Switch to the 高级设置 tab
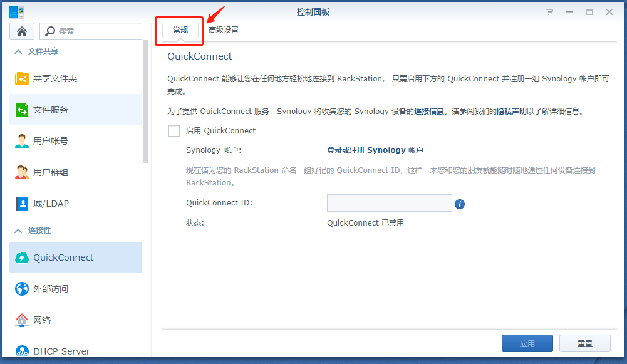Image resolution: width=627 pixels, height=364 pixels. (x=224, y=30)
